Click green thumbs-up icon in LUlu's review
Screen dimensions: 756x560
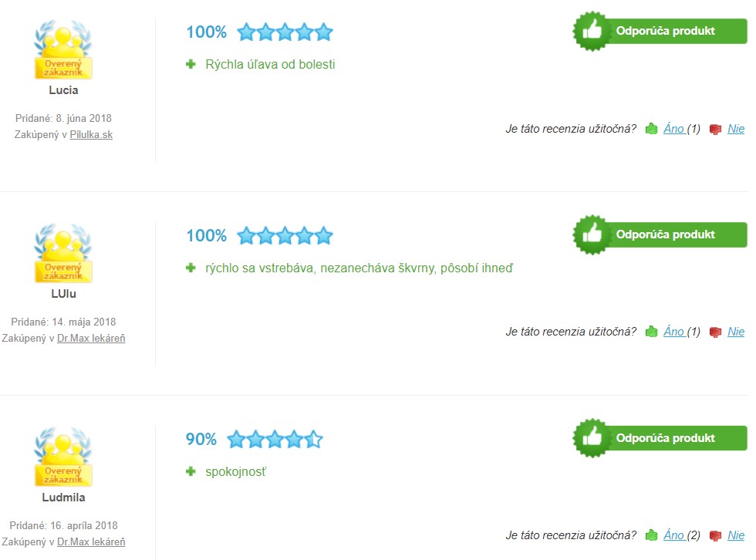[651, 332]
